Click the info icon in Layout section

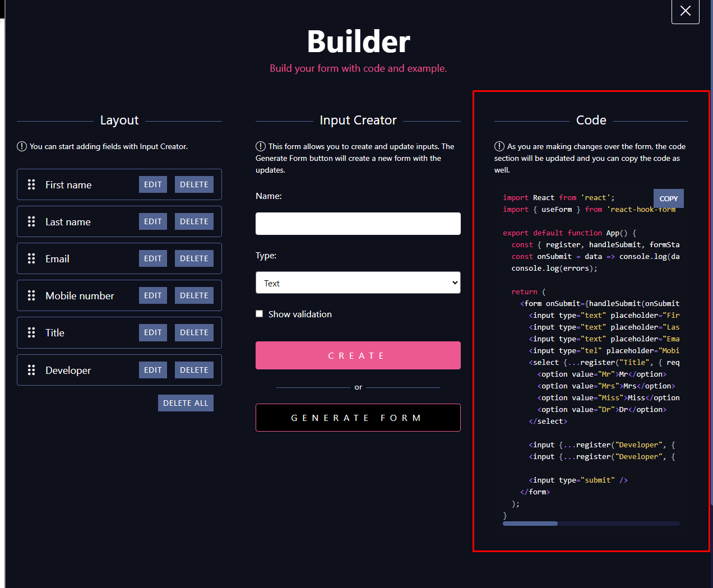[x=22, y=146]
